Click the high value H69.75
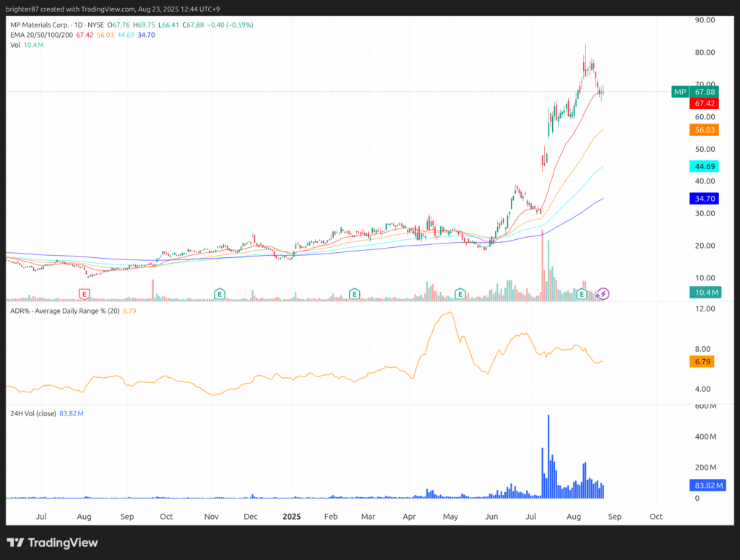This screenshot has width=740, height=560. [x=144, y=25]
